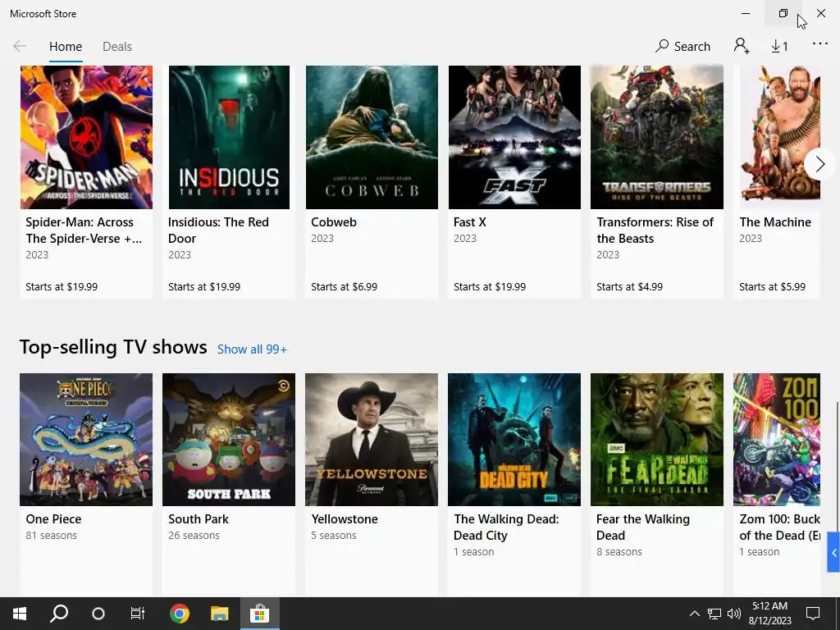The height and width of the screenshot is (630, 840).
Task: Click '5 seasons' under Yellowstone
Action: 334,535
